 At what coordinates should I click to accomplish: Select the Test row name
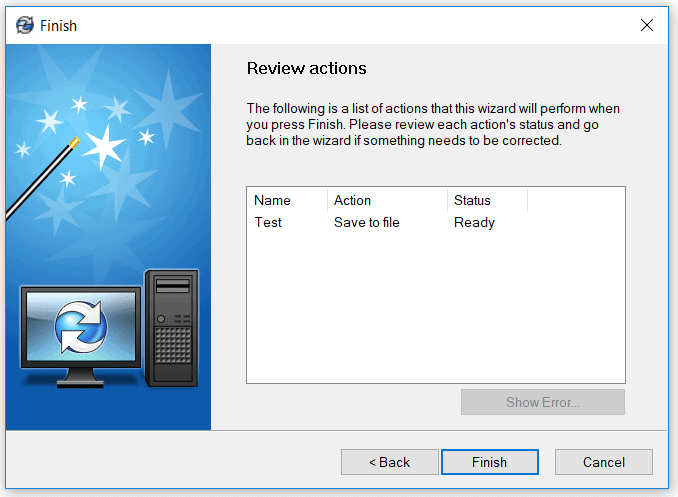(268, 222)
